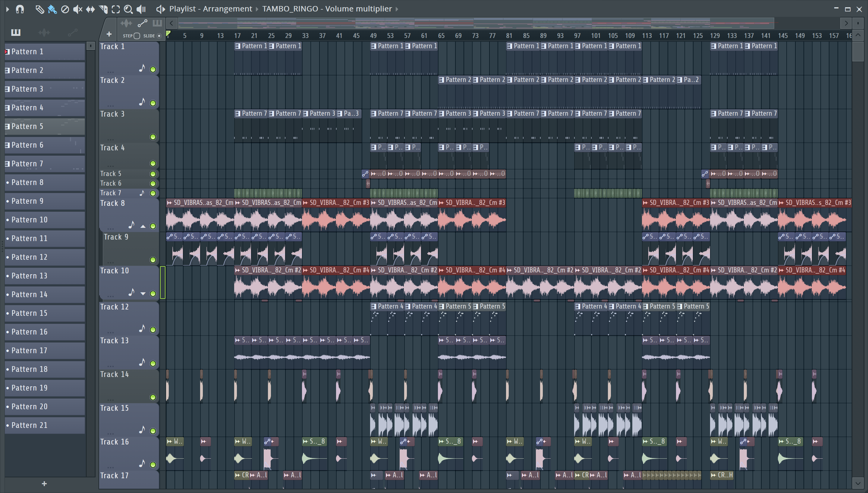Mute Track 3 with its green LED
The image size is (868, 493).
(x=153, y=137)
